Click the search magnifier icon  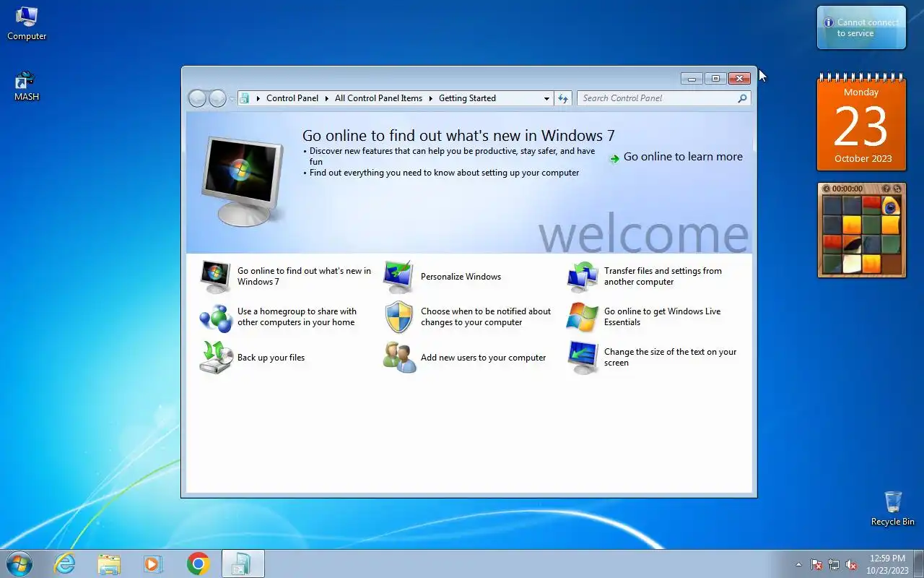[x=742, y=98]
